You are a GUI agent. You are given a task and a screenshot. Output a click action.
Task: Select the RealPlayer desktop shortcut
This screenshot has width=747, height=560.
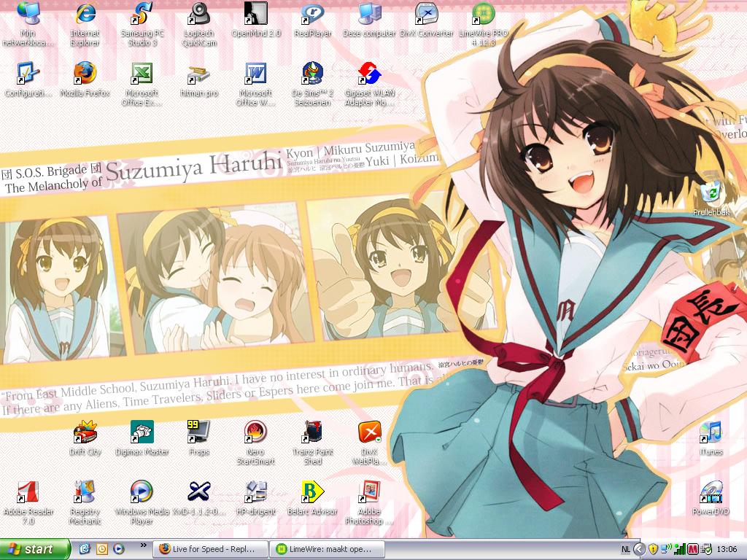[x=312, y=20]
